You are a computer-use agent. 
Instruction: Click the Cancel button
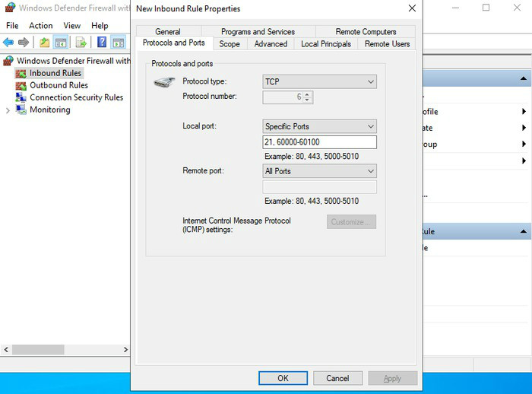click(337, 378)
